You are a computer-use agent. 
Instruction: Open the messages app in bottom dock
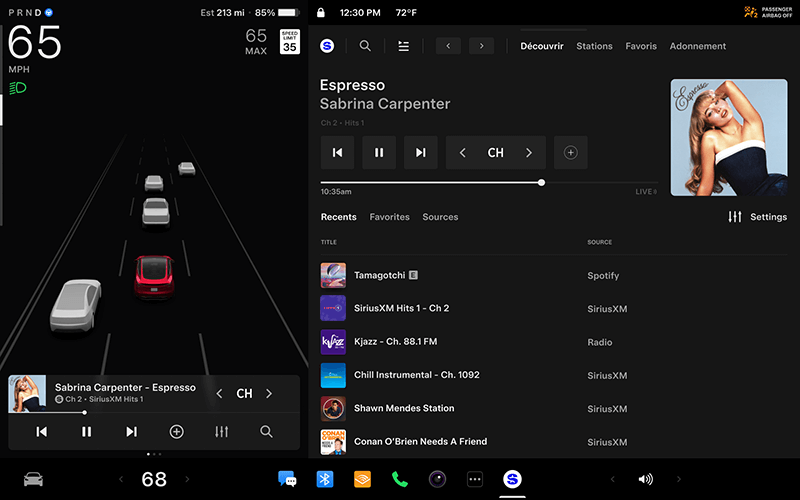[288, 479]
